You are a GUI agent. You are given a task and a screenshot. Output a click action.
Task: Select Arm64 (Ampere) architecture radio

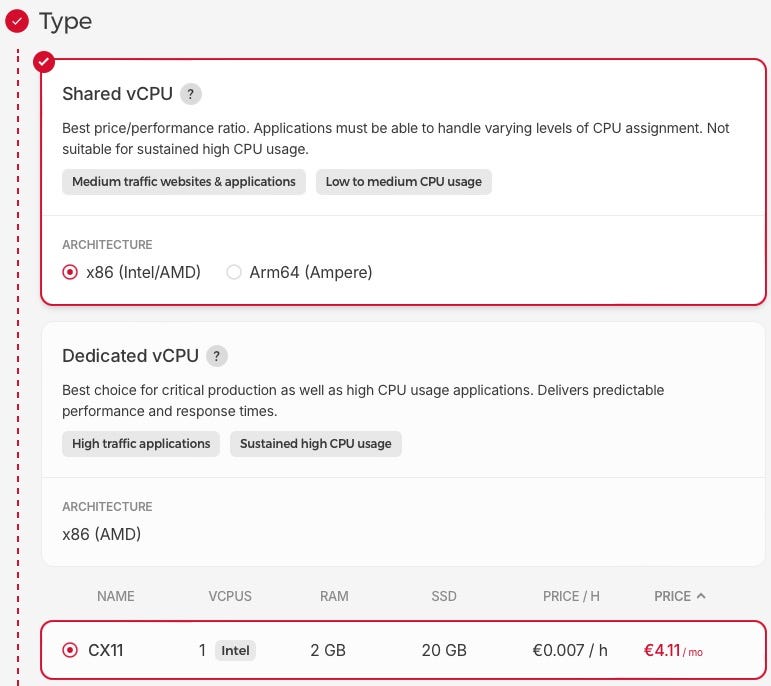[x=234, y=272]
